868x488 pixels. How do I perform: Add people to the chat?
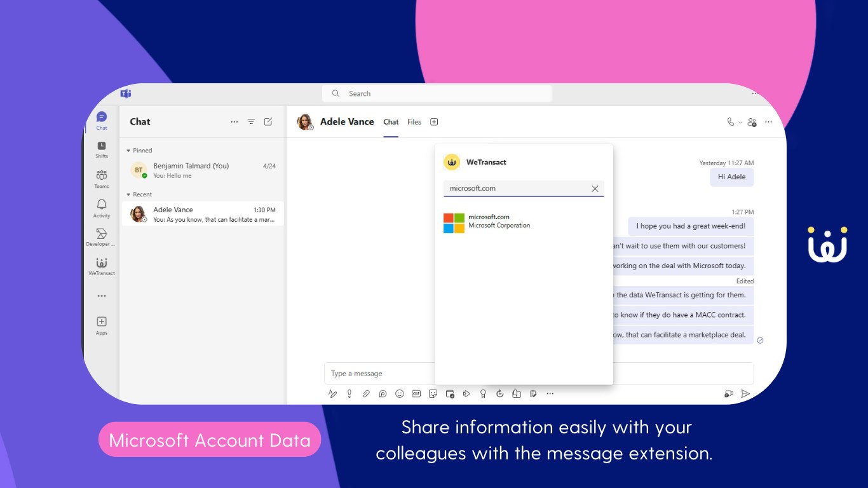coord(752,122)
